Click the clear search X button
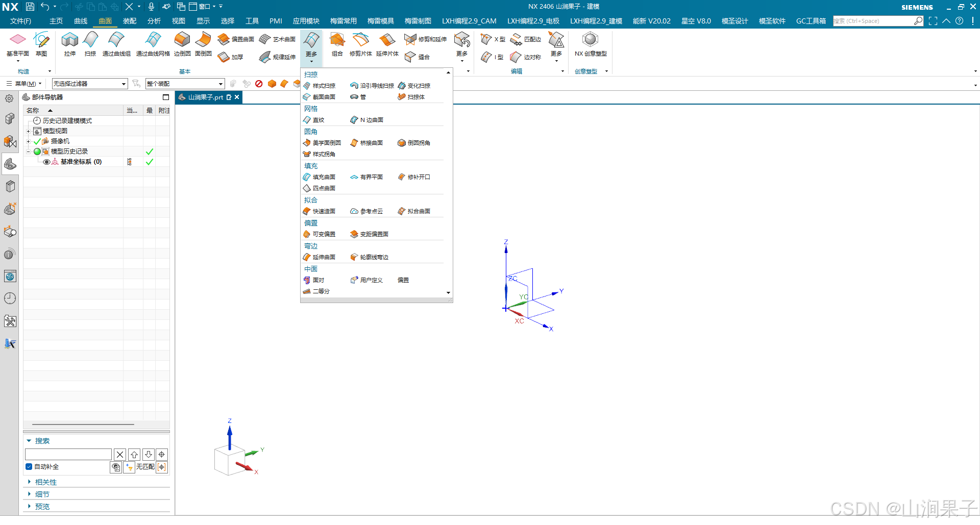 coord(120,455)
